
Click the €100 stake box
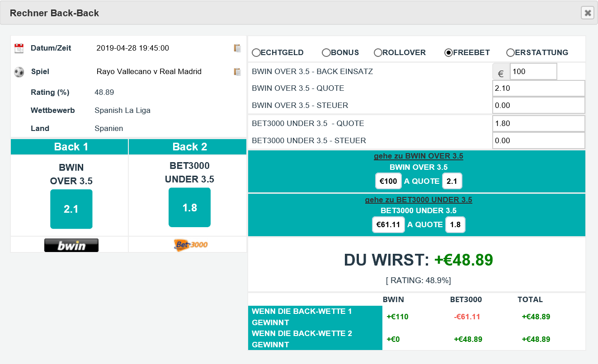click(x=389, y=181)
